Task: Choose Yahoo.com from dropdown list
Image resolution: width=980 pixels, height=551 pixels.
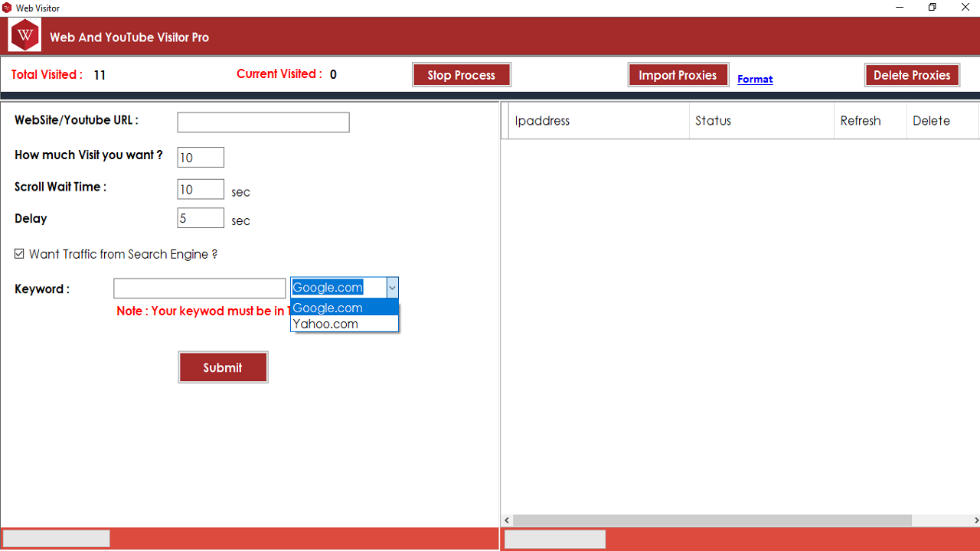Action: tap(345, 324)
